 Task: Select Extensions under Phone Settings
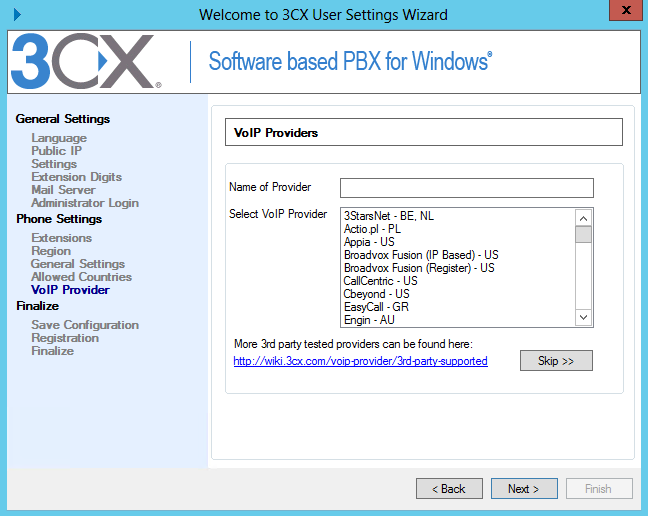coord(62,238)
